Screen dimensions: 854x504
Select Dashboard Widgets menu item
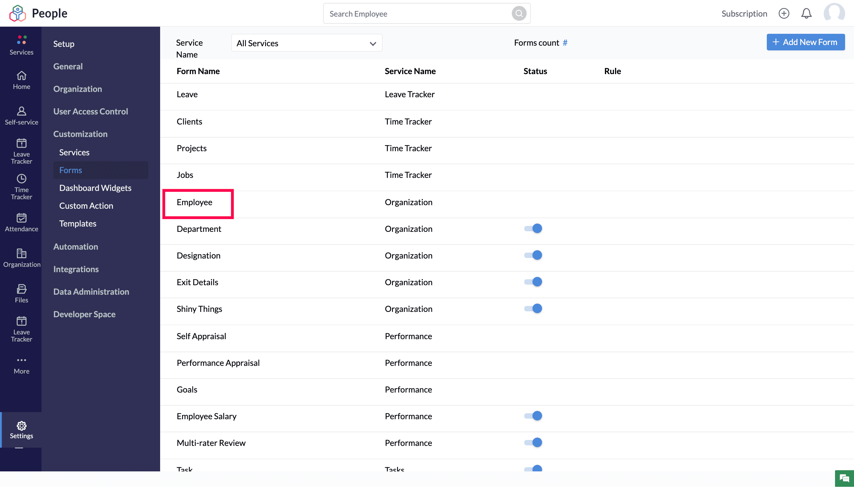click(95, 188)
